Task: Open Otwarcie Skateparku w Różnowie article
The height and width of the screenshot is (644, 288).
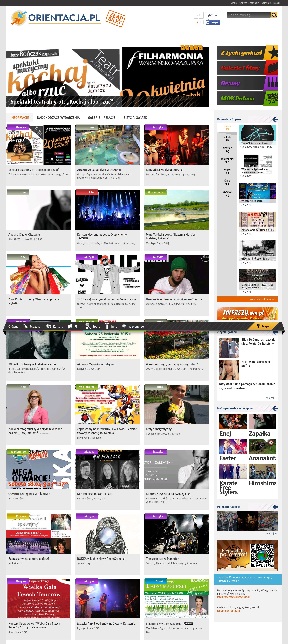Action: [29, 494]
